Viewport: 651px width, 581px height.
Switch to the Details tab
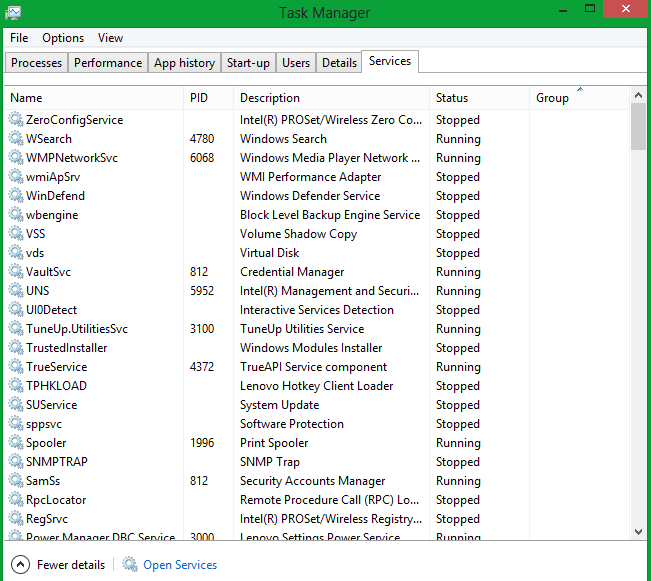pos(339,63)
